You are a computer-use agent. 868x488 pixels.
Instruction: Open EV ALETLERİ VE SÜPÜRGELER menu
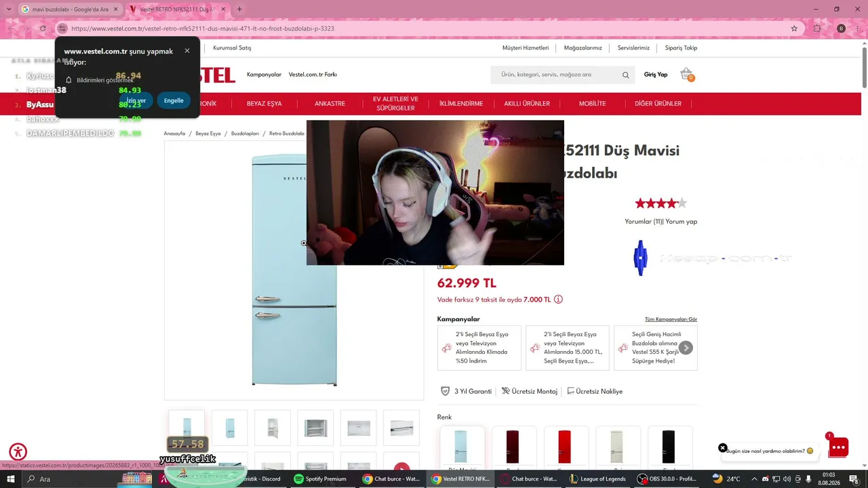point(395,104)
